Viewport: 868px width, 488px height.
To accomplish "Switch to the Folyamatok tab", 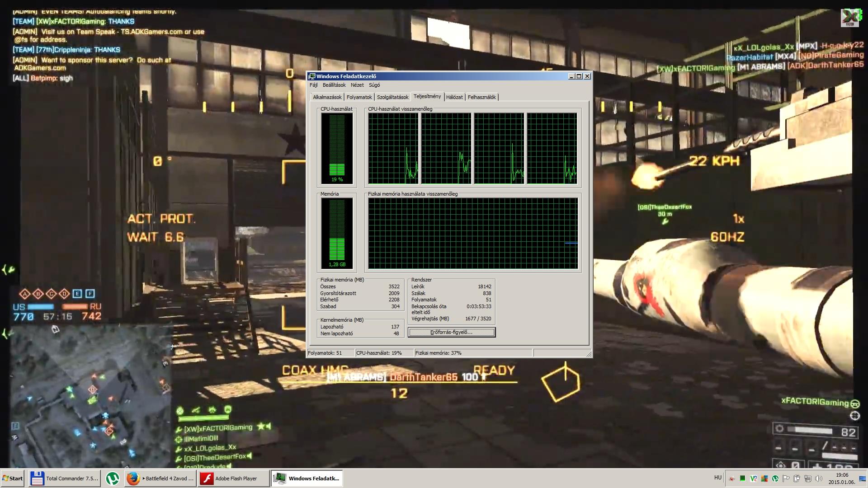I will point(359,97).
